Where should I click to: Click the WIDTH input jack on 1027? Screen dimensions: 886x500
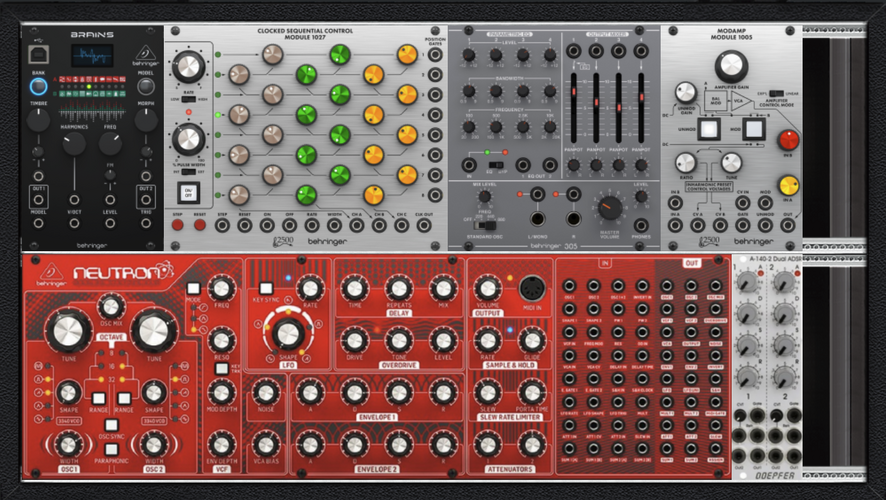(x=334, y=225)
